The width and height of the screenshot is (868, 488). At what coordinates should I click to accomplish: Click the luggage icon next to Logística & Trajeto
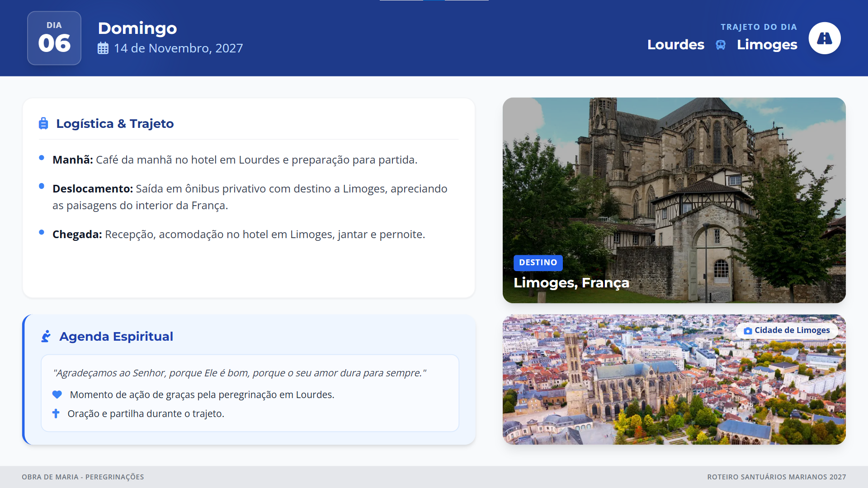pyautogui.click(x=43, y=123)
